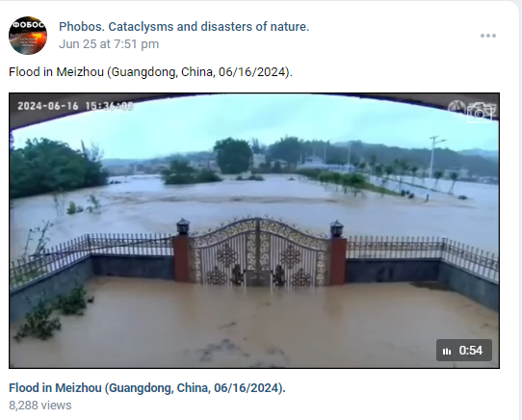Click the ornate metal gate in the video

[x=259, y=252]
